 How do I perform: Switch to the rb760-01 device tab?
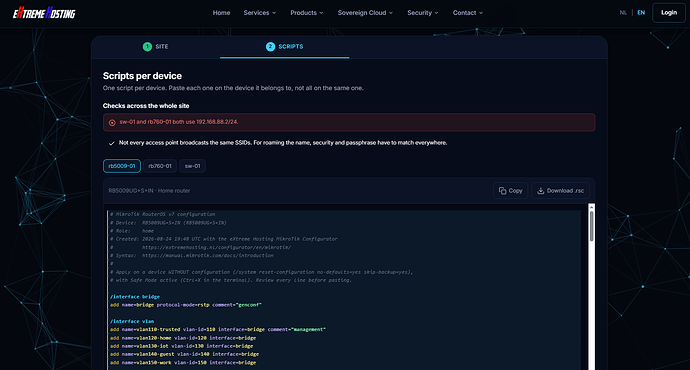(x=160, y=166)
